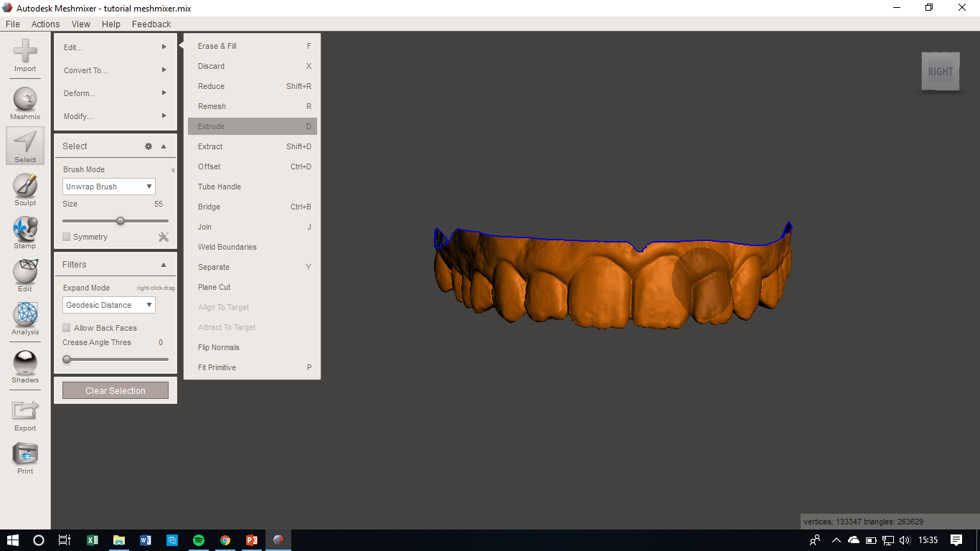Open the Shaders panel

click(25, 367)
